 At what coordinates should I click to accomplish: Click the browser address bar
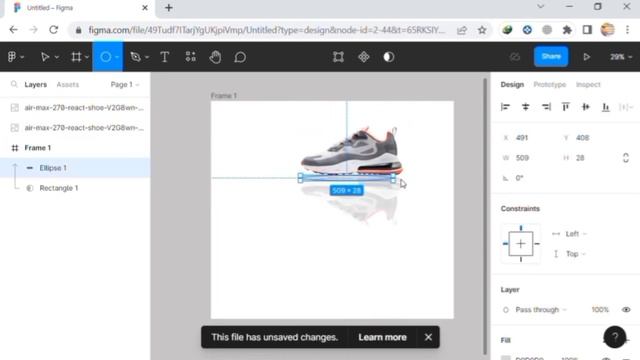point(267,30)
